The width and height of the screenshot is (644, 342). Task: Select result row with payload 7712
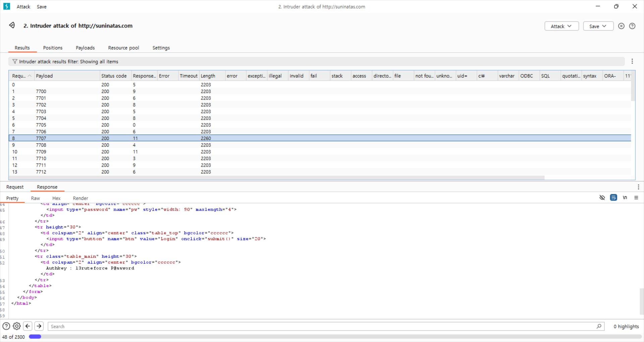[320, 172]
